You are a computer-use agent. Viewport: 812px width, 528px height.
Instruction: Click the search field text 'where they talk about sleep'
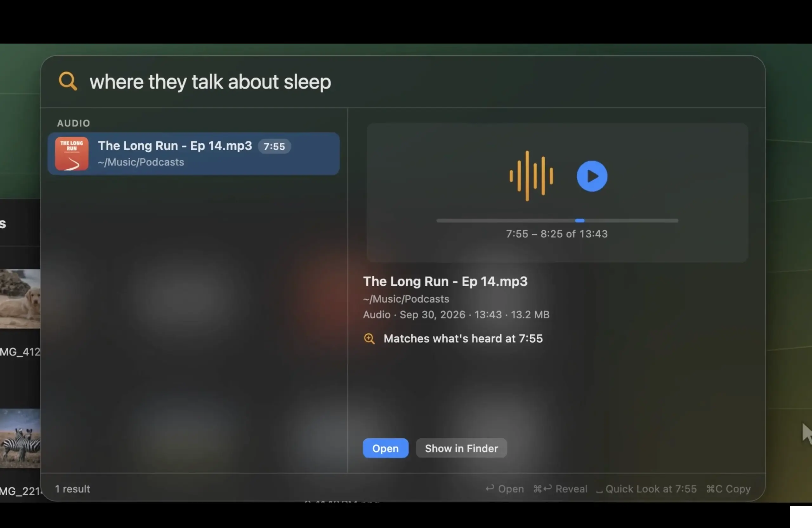tap(210, 82)
